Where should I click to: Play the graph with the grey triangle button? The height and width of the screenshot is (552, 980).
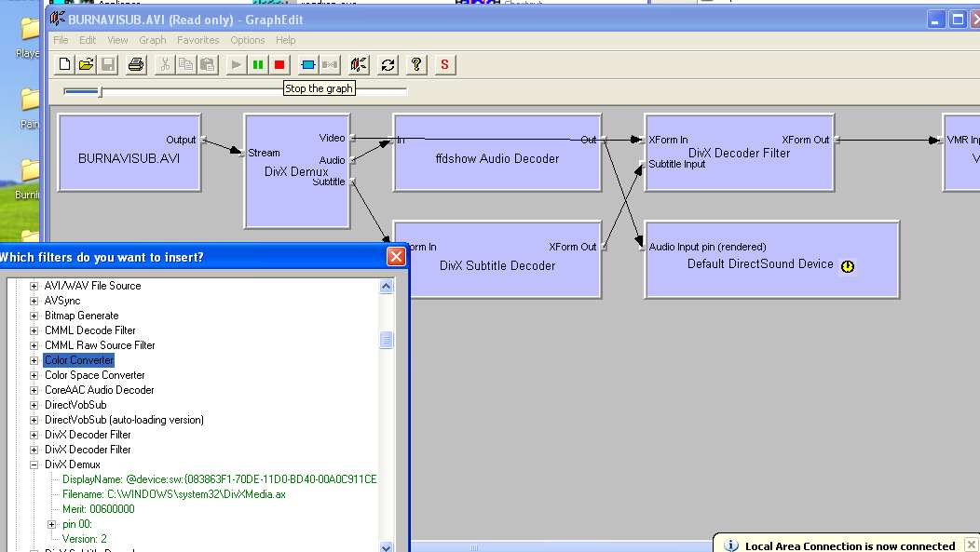pyautogui.click(x=237, y=64)
